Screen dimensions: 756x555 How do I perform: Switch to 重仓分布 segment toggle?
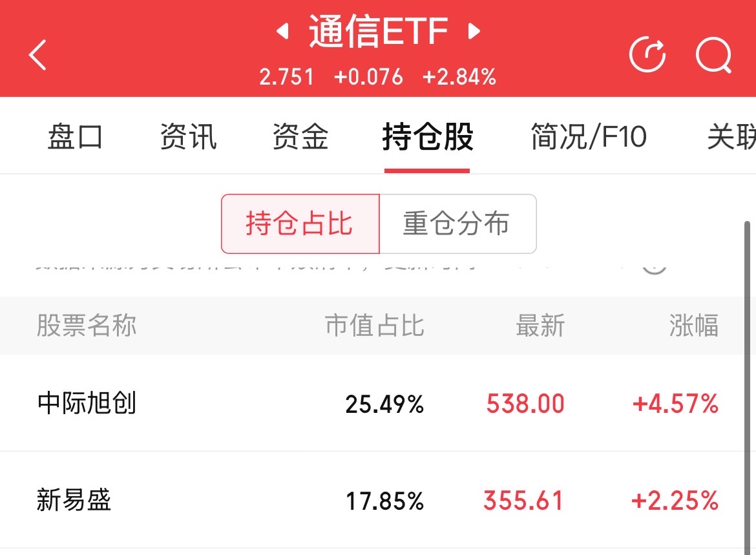click(457, 224)
